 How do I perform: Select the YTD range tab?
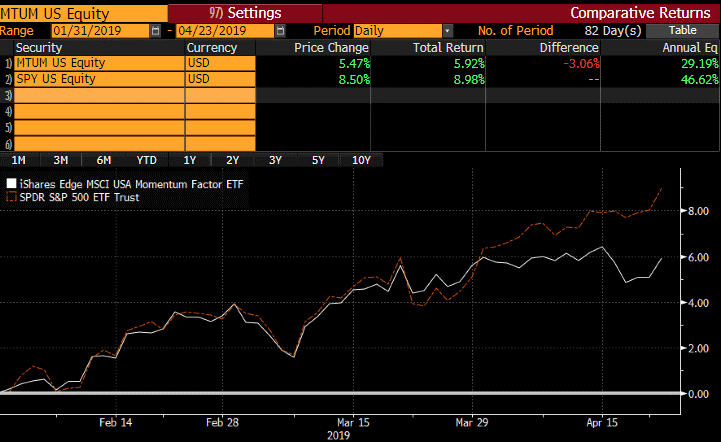coord(147,160)
